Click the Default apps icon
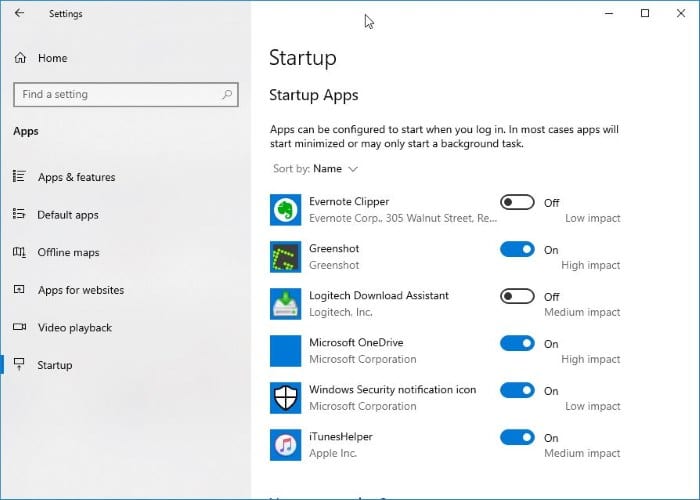 tap(19, 214)
